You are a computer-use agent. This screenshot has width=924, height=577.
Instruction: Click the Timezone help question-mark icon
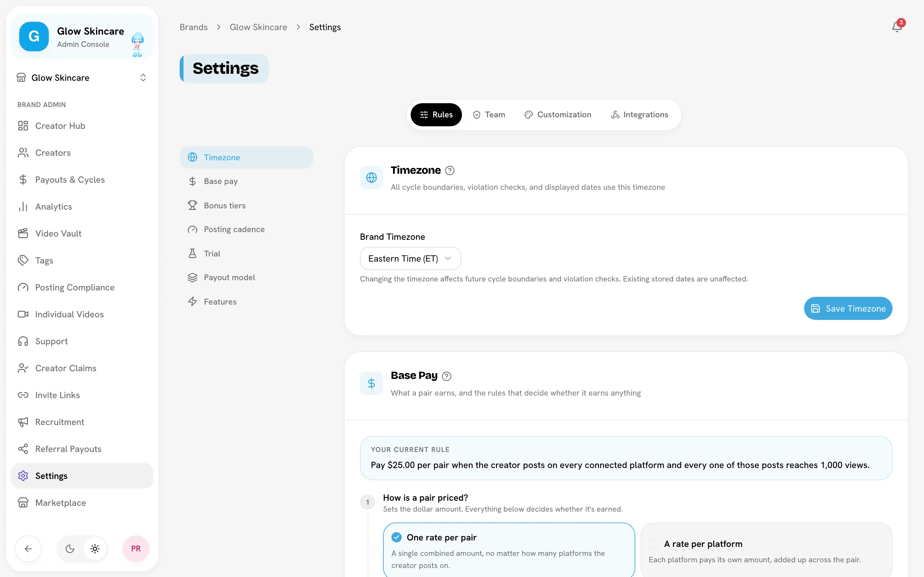[x=450, y=171]
